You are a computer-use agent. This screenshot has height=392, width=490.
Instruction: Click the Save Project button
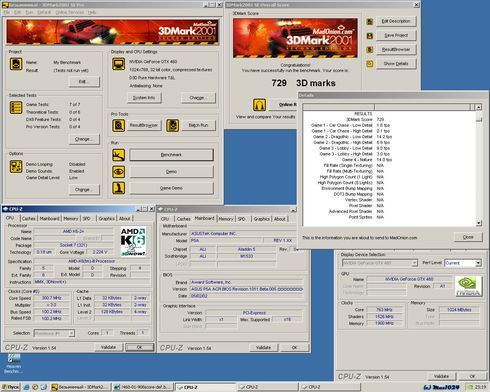coord(396,35)
